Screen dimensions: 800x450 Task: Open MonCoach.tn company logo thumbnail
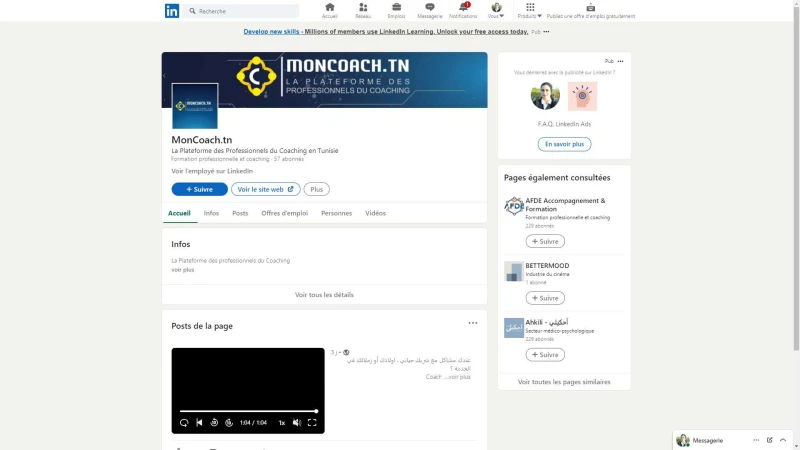[x=195, y=106]
